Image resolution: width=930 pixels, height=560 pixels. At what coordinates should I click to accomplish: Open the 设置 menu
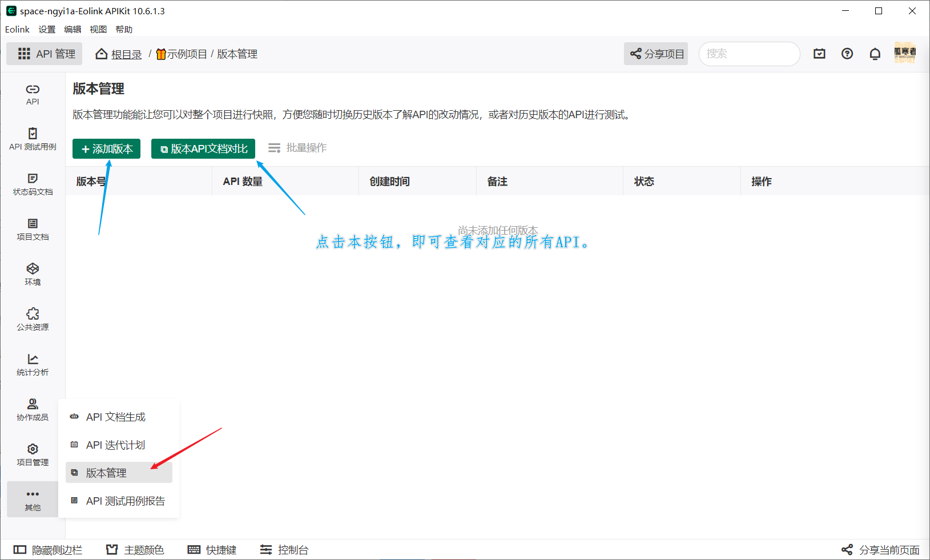(47, 29)
